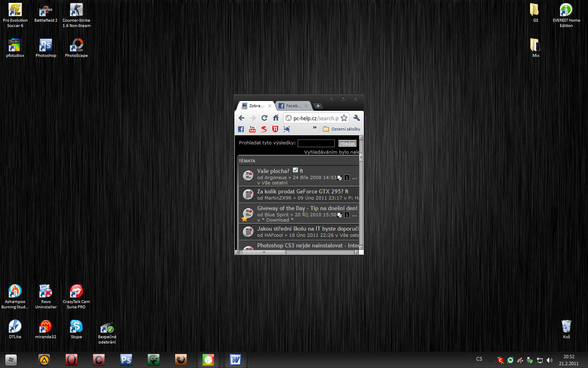Show hidden system tray icons arrow

490,360
